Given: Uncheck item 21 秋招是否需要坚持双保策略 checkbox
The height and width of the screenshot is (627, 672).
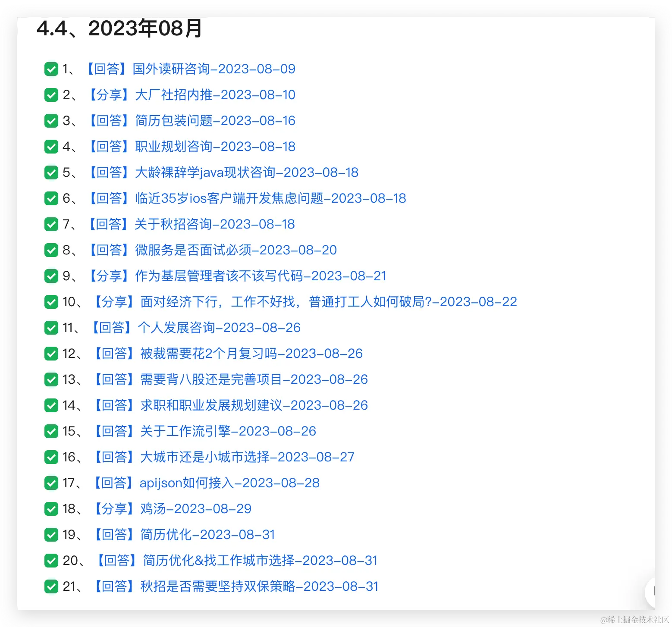Looking at the screenshot, I should pyautogui.click(x=51, y=586).
